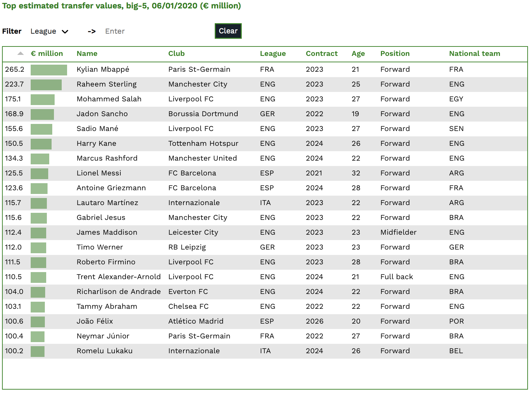532x396 pixels.
Task: Click the club cell Tottenham Hotspur
Action: tap(203, 143)
